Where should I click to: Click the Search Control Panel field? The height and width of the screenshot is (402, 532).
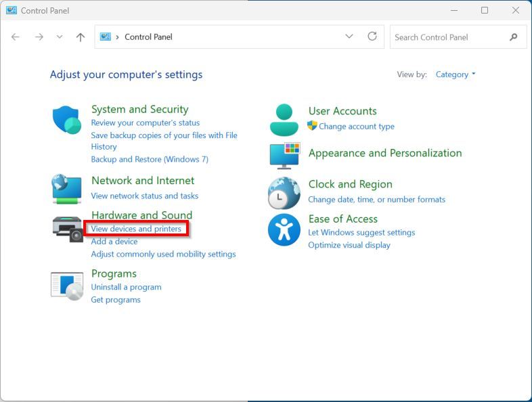pos(449,37)
